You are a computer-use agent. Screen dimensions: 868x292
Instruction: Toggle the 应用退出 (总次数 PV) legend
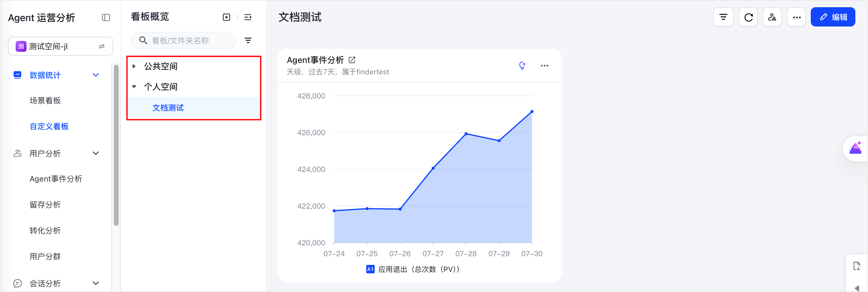point(413,269)
